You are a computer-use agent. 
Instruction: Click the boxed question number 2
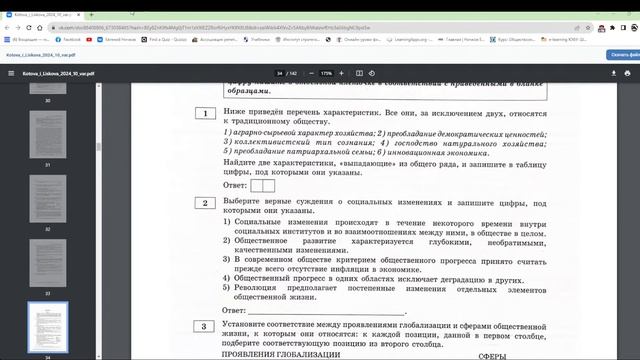(x=205, y=203)
